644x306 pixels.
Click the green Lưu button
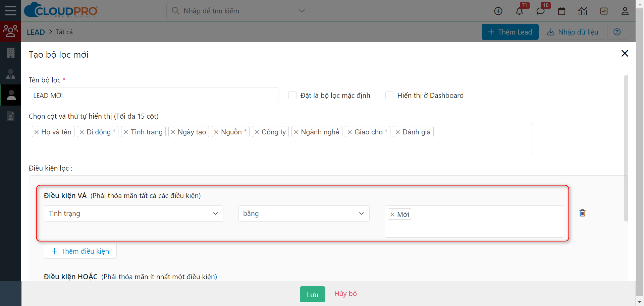tap(312, 294)
